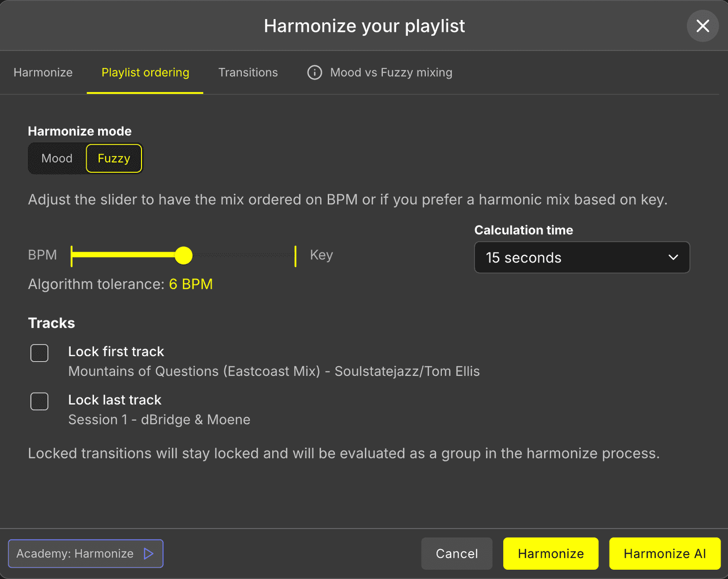Run Harmonize AI

(x=664, y=554)
